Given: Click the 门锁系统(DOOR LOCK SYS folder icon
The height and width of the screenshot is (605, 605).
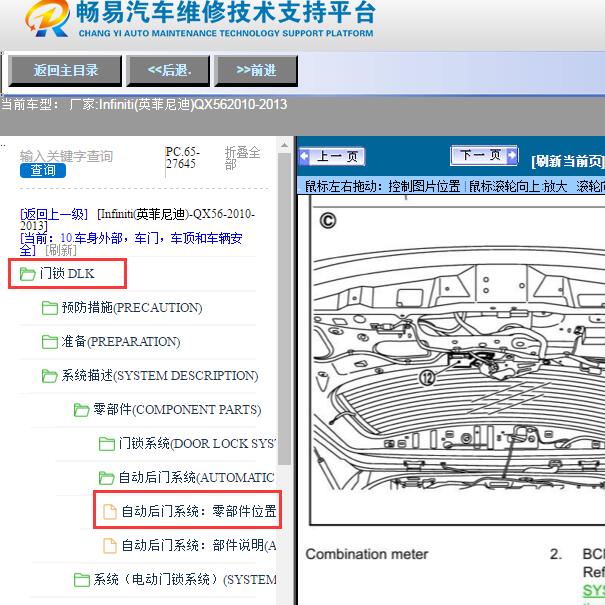Looking at the screenshot, I should 107,444.
